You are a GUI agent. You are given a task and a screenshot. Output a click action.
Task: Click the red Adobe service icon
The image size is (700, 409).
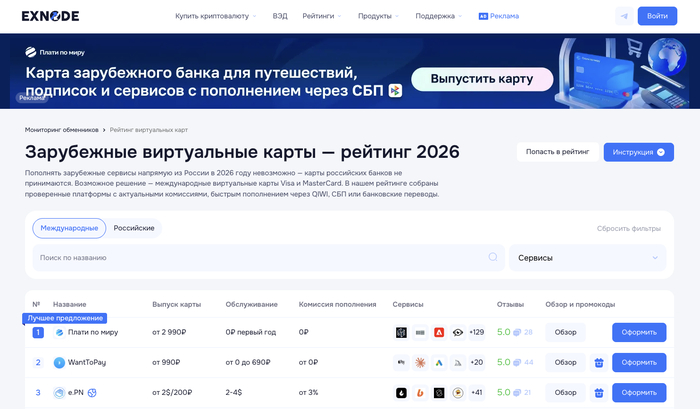click(439, 332)
